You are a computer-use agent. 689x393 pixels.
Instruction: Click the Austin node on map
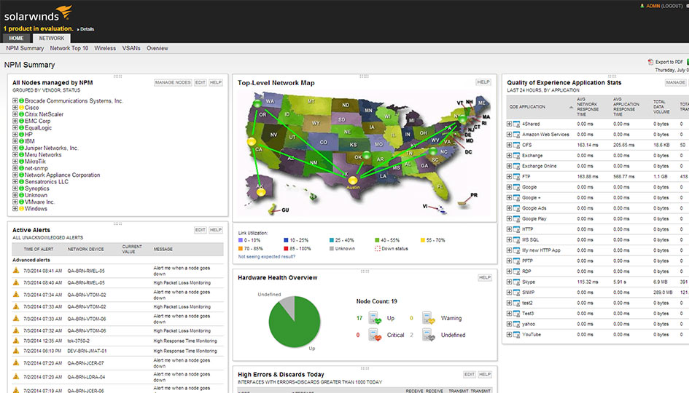tap(352, 180)
